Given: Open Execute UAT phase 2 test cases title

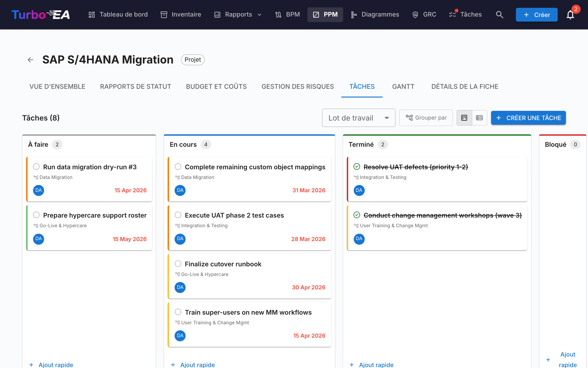Looking at the screenshot, I should pyautogui.click(x=234, y=216).
